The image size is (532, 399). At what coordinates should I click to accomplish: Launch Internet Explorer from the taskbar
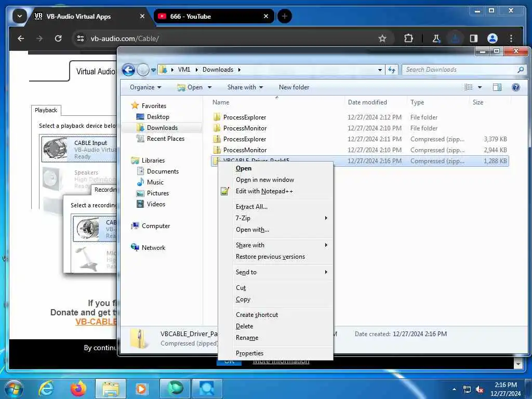click(x=46, y=389)
